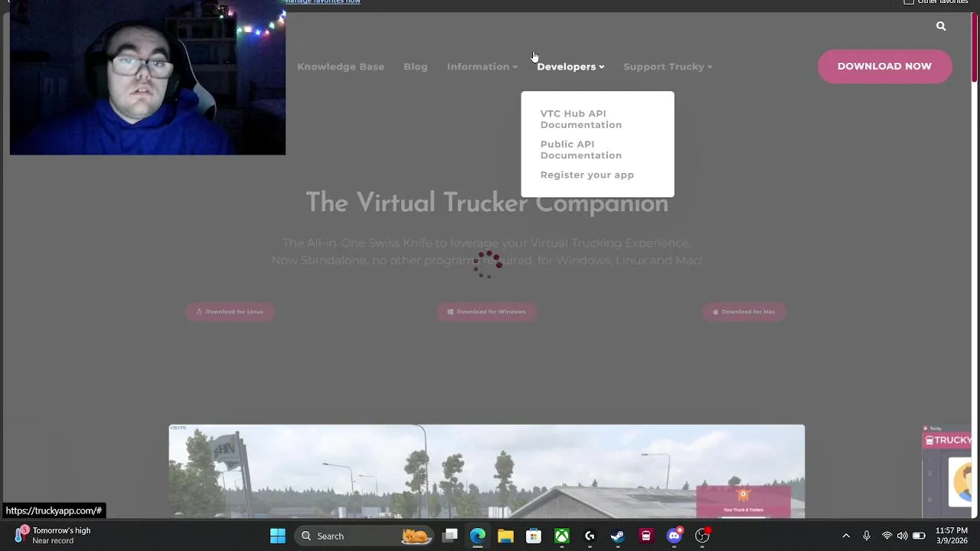The height and width of the screenshot is (551, 980).
Task: Click the battery status tray icon
Action: click(x=919, y=536)
